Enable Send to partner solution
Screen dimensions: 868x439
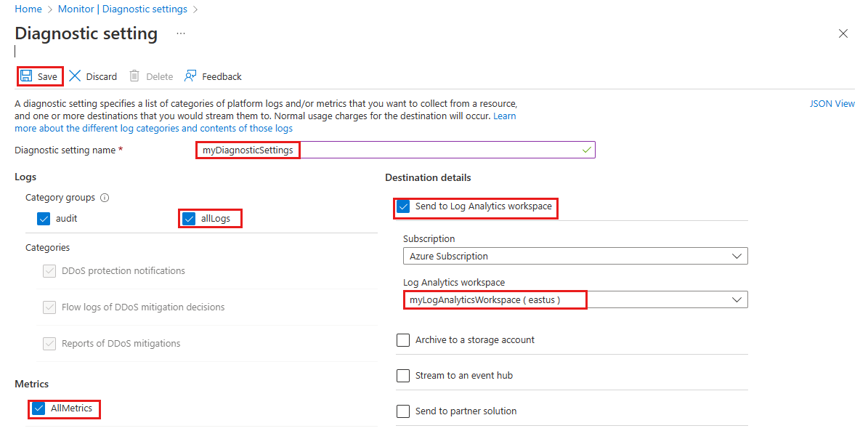point(403,411)
